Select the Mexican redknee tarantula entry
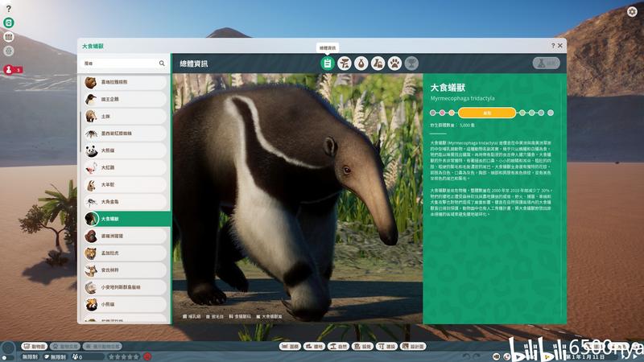 (x=126, y=134)
